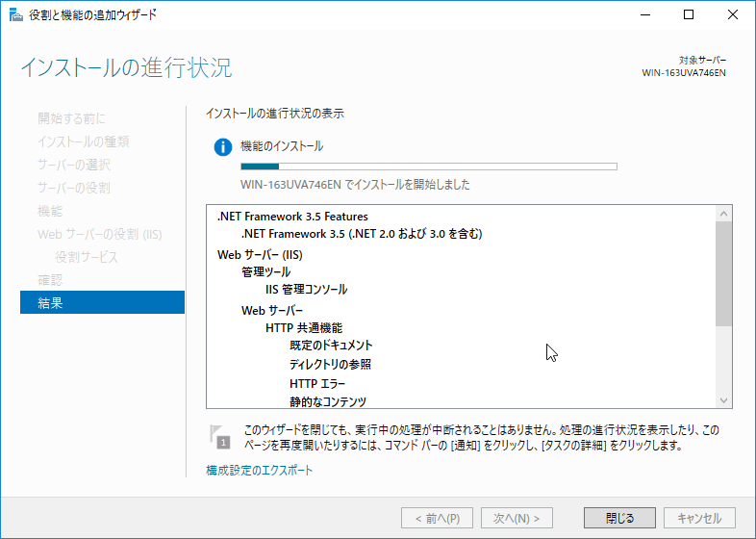Select IIS 管理コンソール entry

(x=306, y=290)
